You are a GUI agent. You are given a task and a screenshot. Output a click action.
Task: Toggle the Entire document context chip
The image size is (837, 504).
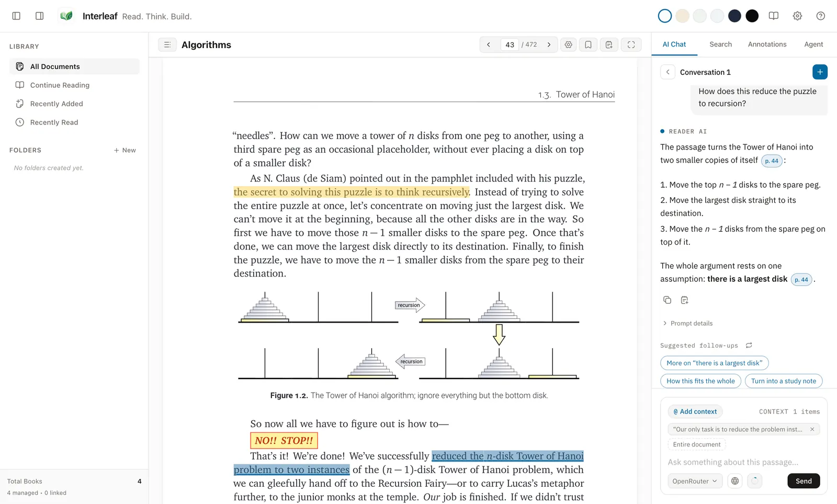pyautogui.click(x=697, y=445)
